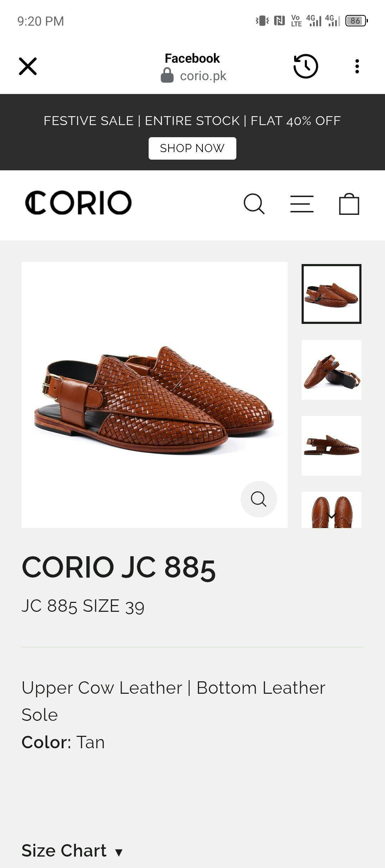This screenshot has height=868, width=385.
Task: Tap the NFC status bar icon
Action: pyautogui.click(x=279, y=21)
